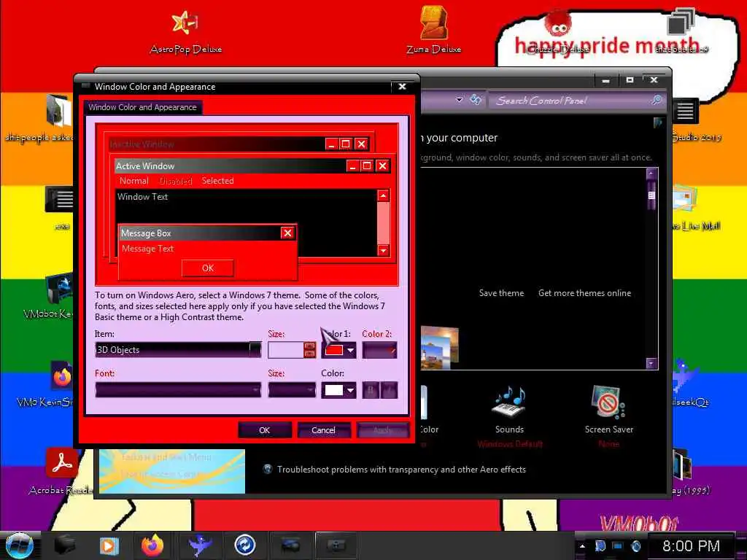Screen dimensions: 747x560
Task: Toggle the Bold font button
Action: 371,390
